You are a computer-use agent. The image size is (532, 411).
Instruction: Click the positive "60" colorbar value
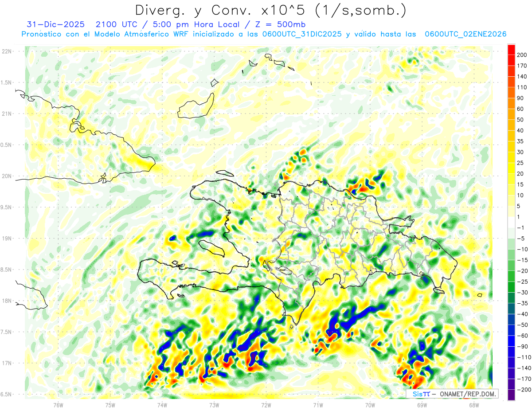point(520,109)
